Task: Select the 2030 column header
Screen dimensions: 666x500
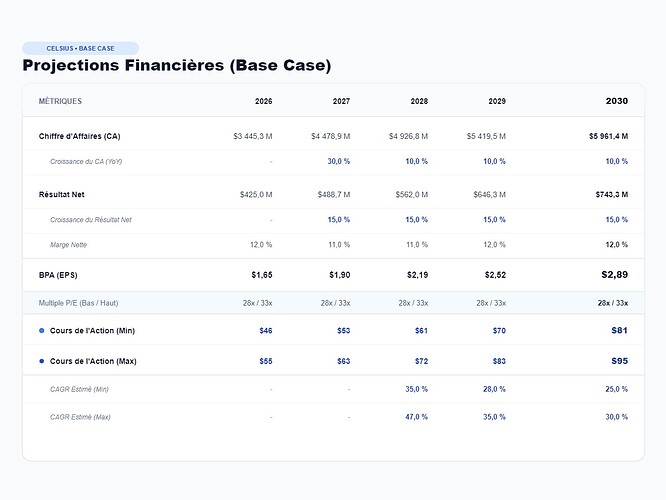Action: tap(617, 101)
